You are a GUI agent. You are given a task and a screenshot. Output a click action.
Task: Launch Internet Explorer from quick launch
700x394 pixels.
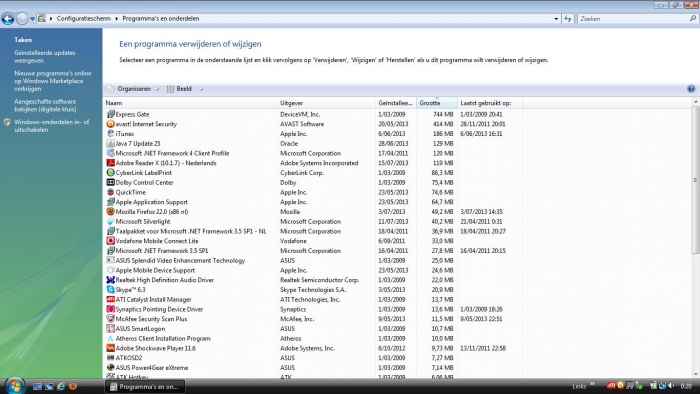[61, 386]
